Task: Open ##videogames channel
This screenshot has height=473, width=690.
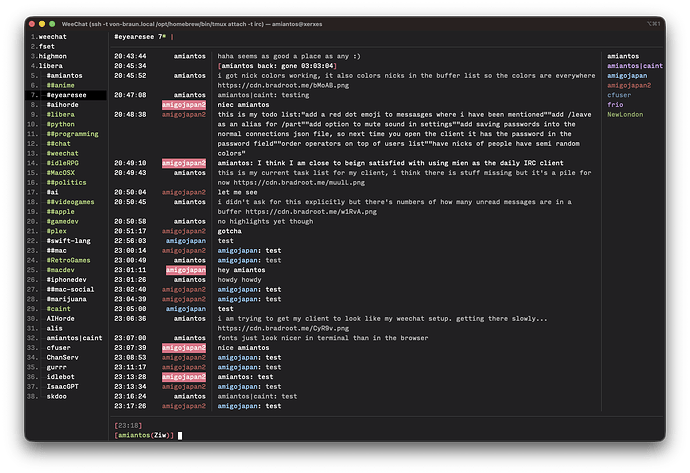Action: pos(70,202)
